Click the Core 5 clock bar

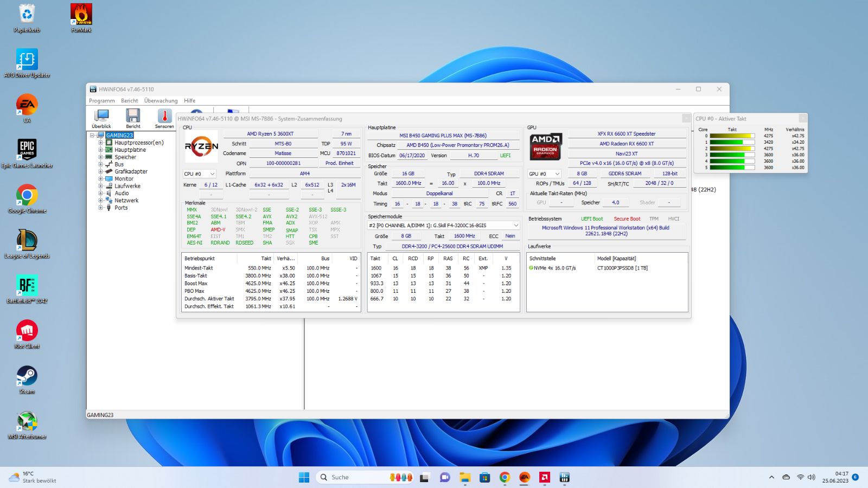pos(732,168)
